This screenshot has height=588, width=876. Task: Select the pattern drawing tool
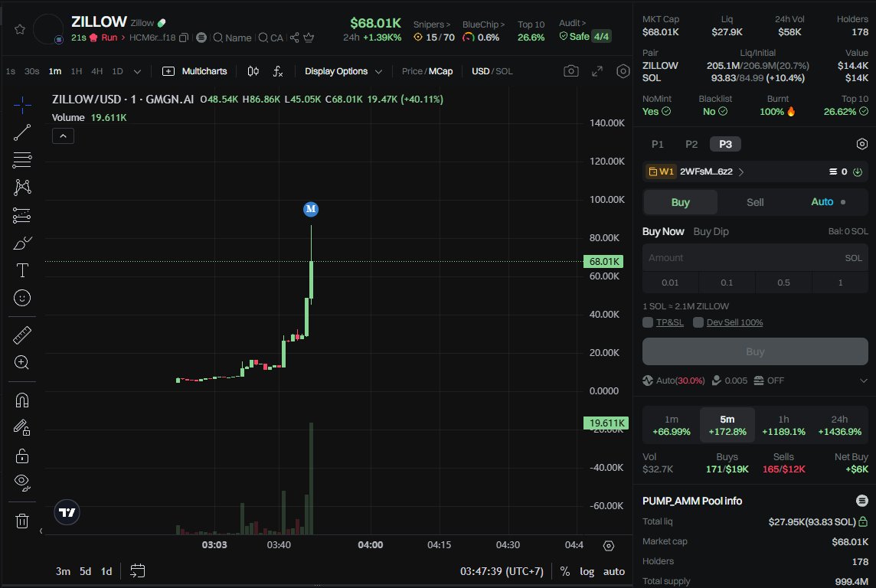pos(22,187)
